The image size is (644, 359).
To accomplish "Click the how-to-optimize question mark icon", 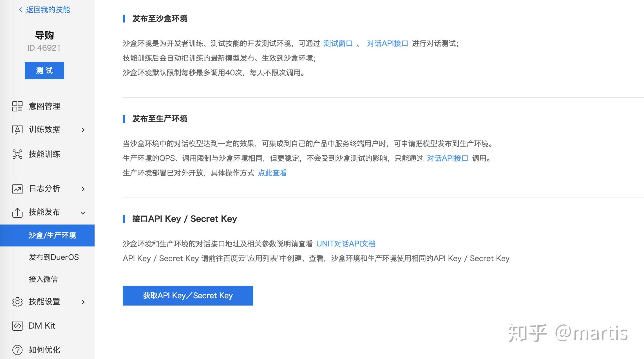I will click(17, 350).
